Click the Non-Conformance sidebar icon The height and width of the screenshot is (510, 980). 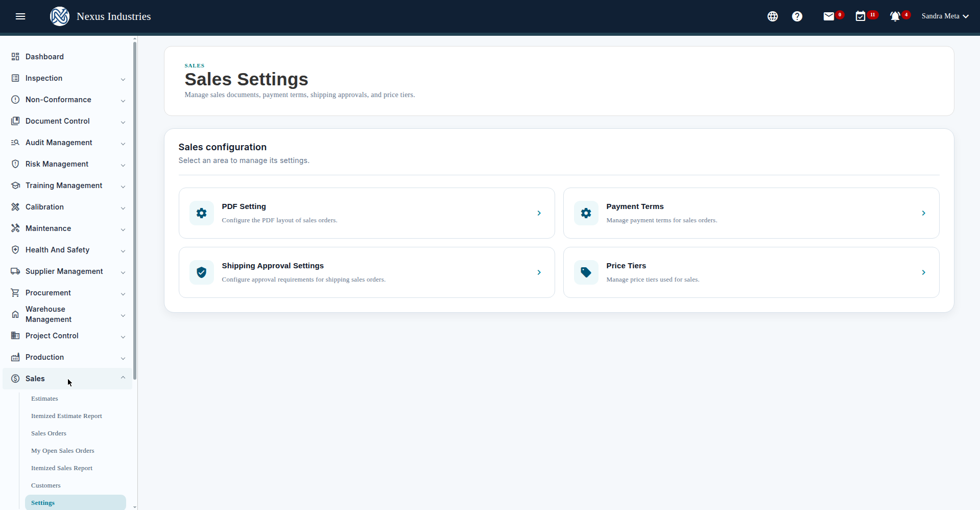coord(15,100)
